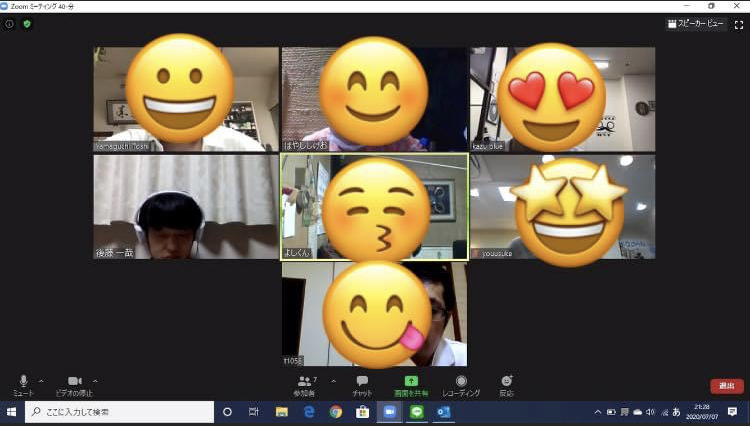
Task: Open the taskbar clock and date
Action: pos(702,412)
